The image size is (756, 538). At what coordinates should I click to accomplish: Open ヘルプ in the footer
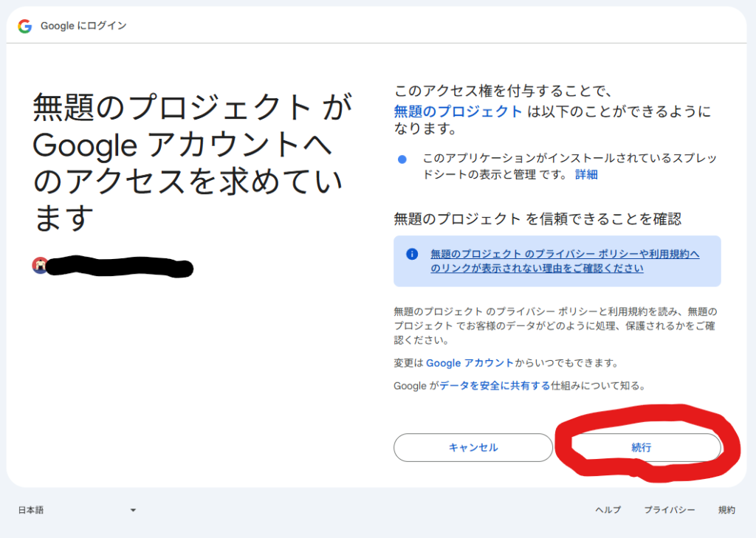608,510
